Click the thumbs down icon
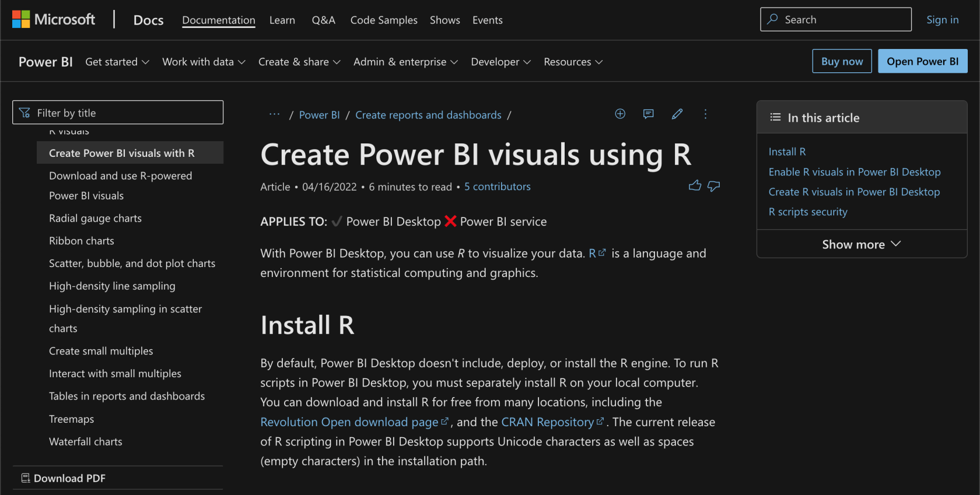Image resolution: width=980 pixels, height=495 pixels. tap(713, 186)
